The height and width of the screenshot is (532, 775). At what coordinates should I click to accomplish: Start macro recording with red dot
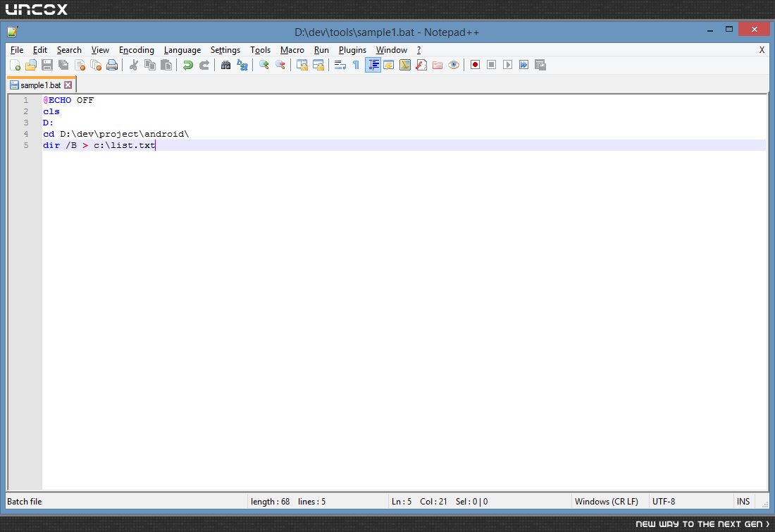475,65
